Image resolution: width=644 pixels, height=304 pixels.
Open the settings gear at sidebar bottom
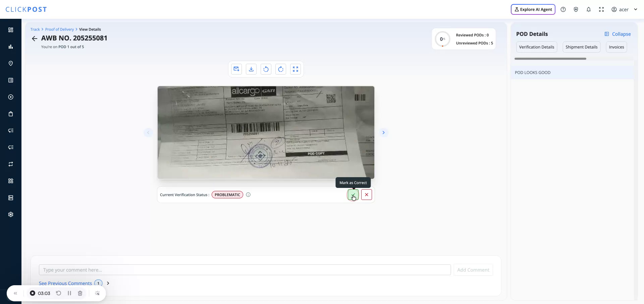(x=10, y=214)
